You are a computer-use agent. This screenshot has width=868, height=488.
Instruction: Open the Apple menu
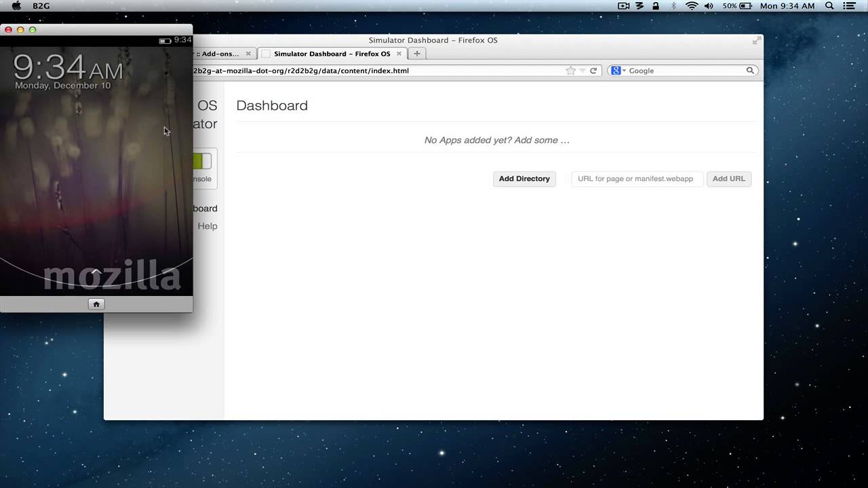16,6
